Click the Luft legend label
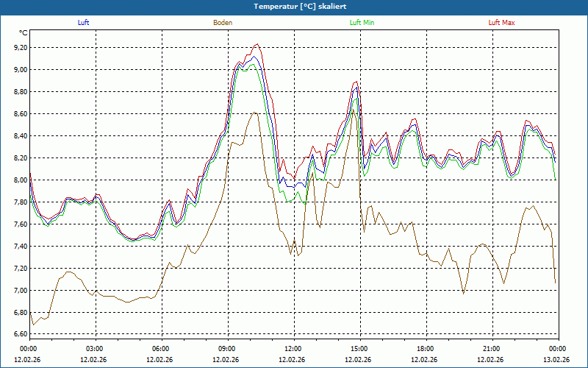Viewport: 588px width, 368px height. tap(84, 23)
